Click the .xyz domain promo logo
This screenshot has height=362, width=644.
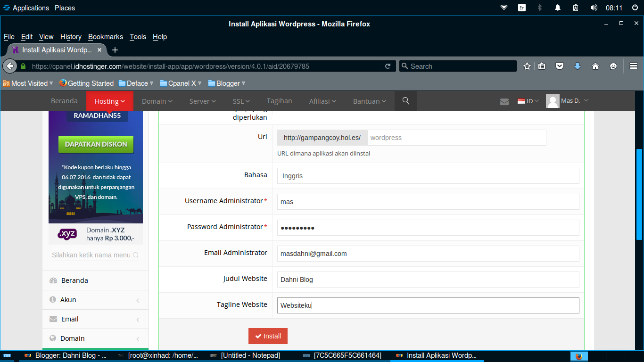point(67,234)
